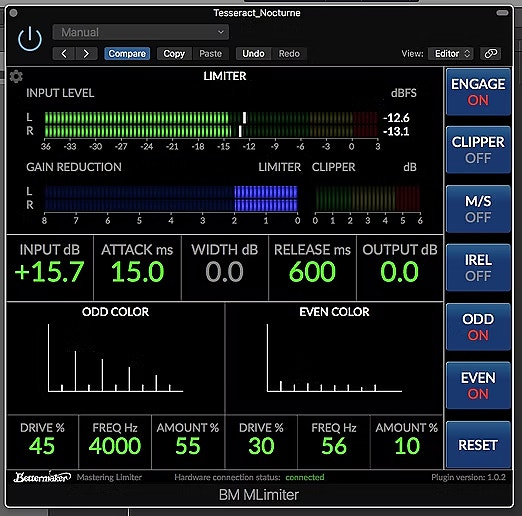Open the Manual preset dropdown
The image size is (522, 516).
[x=140, y=32]
